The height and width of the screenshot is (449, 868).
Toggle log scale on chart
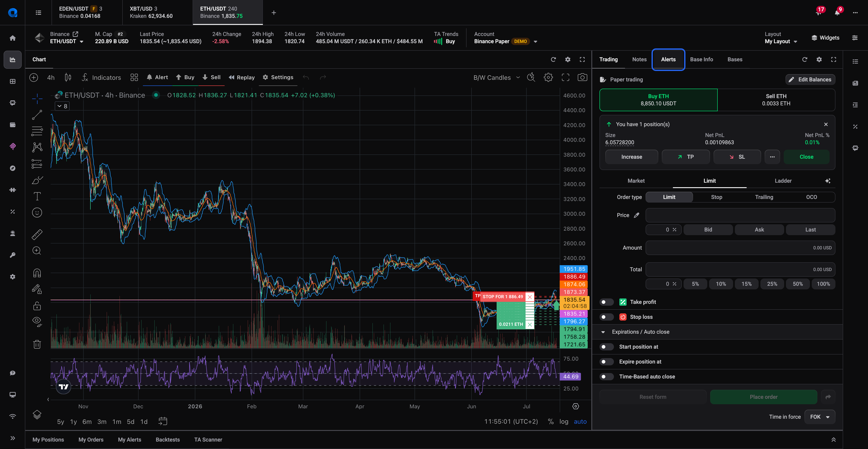564,421
